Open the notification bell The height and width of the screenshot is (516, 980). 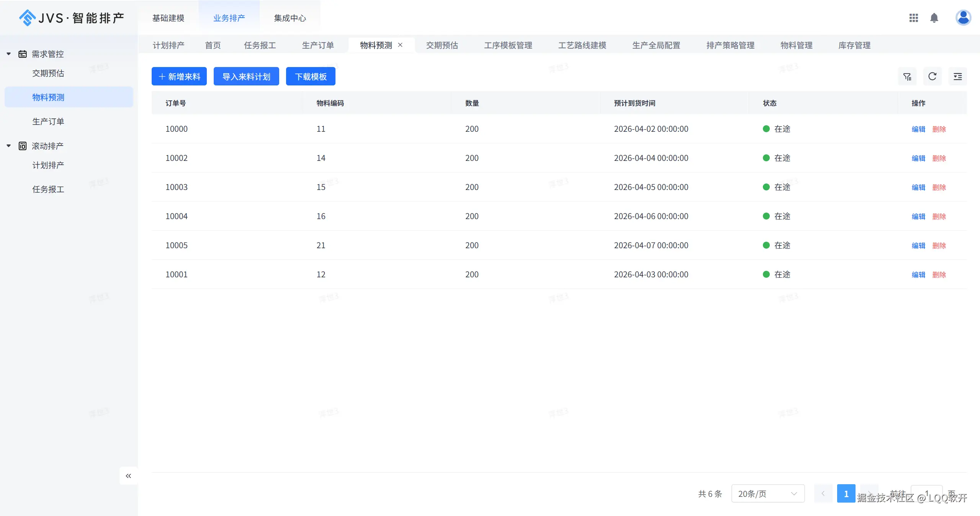pos(934,18)
